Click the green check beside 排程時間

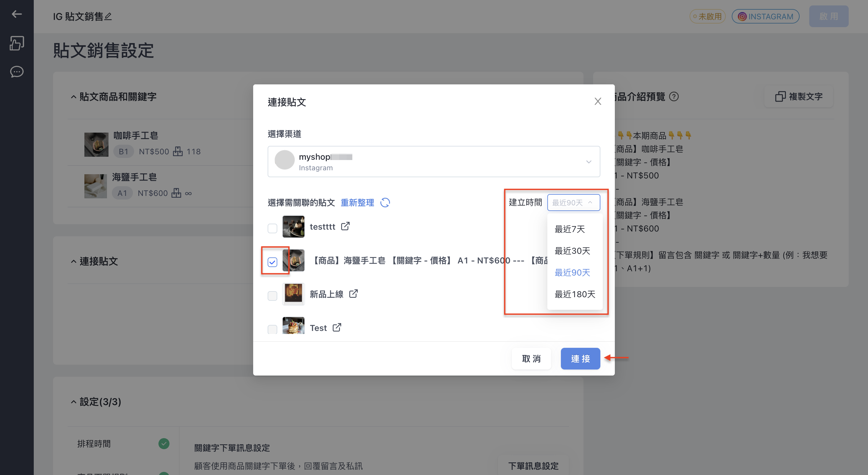(164, 443)
